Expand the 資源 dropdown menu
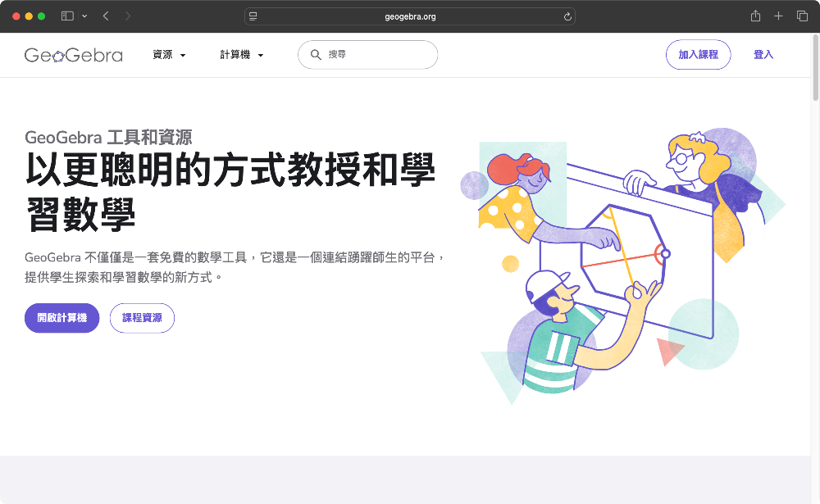The height and width of the screenshot is (504, 820). pos(169,54)
